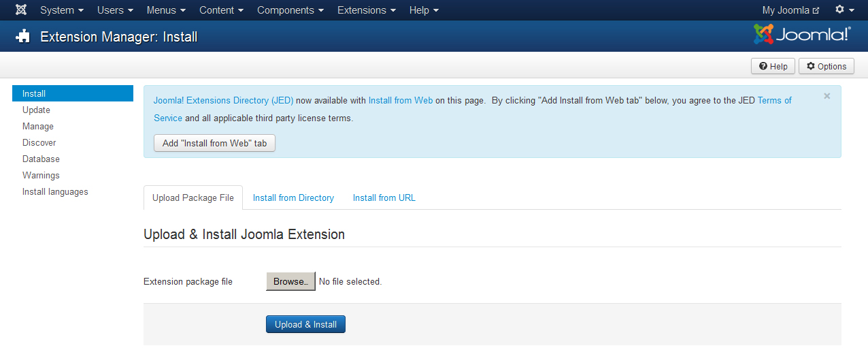Dismiss the JED notice with the X
Viewport: 868px width, 348px height.
[827, 96]
